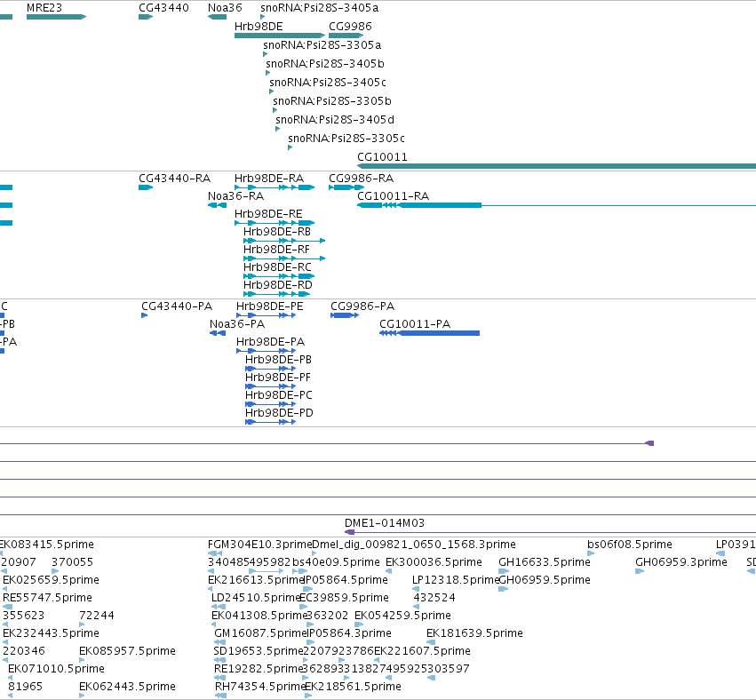Click the CG43440-PA protein label
This screenshot has width=756, height=700.
(177, 306)
